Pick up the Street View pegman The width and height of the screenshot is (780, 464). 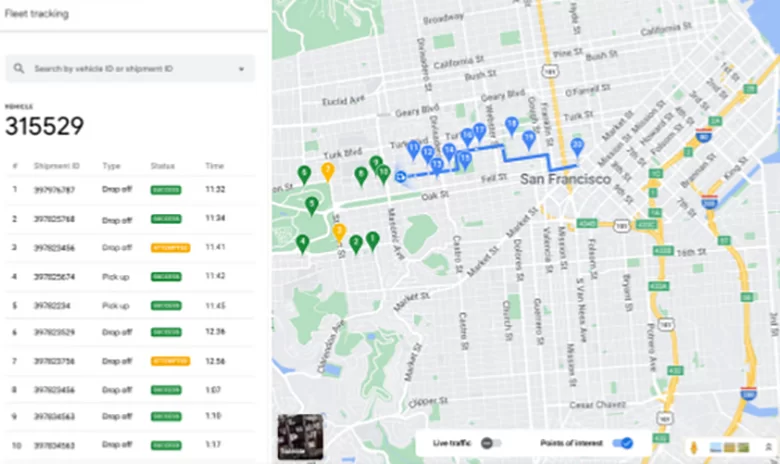coord(694,448)
